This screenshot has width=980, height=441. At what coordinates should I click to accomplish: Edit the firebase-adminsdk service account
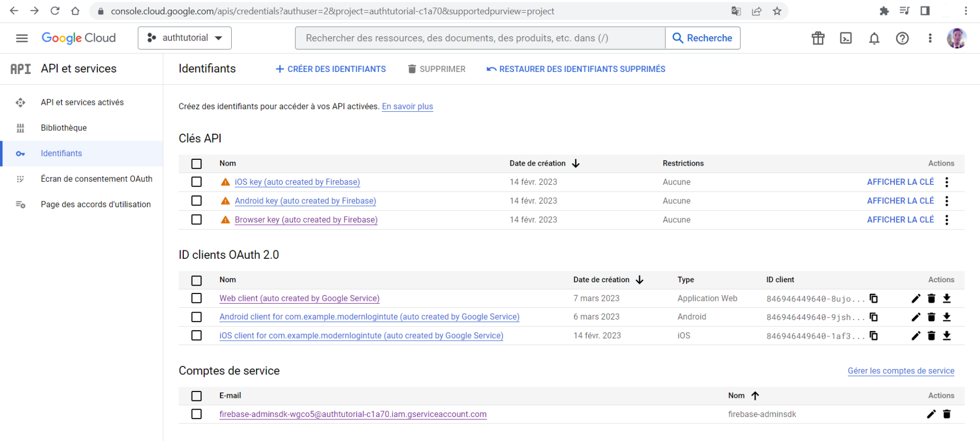[x=931, y=414]
